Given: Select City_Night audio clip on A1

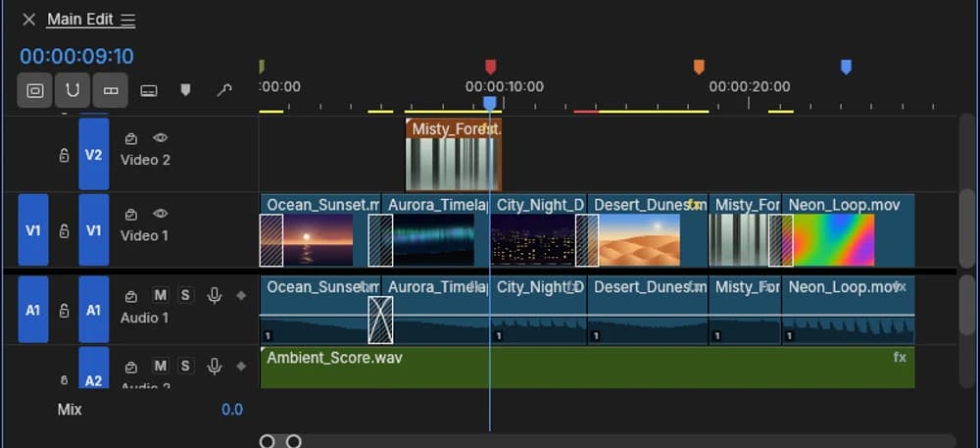Looking at the screenshot, I should pos(538,310).
